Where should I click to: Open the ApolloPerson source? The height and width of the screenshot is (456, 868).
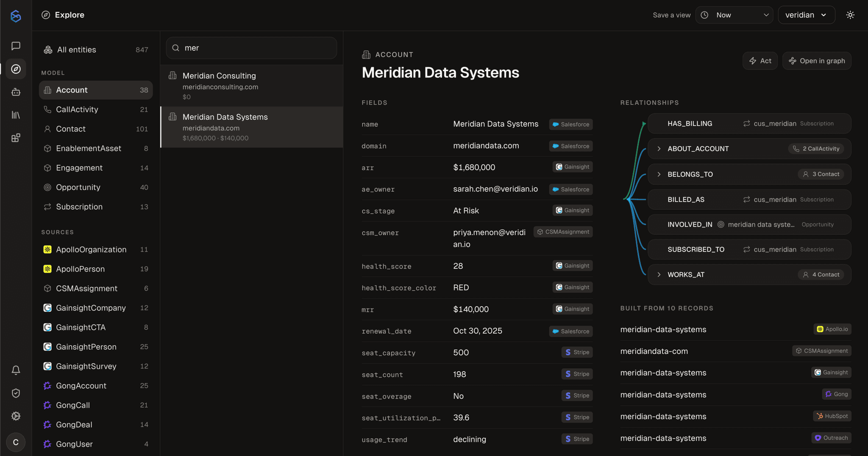(96, 269)
